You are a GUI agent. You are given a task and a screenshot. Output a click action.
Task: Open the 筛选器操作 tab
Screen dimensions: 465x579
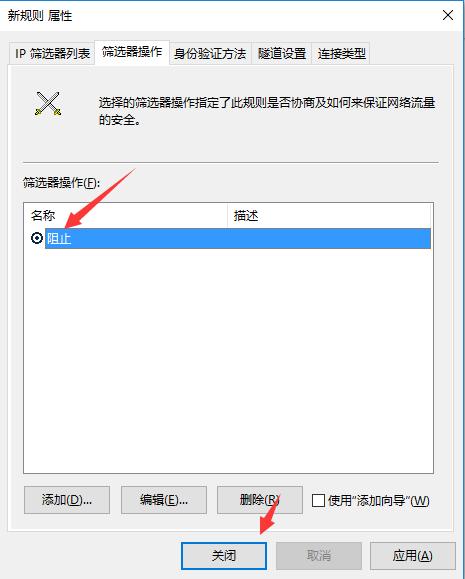[132, 52]
